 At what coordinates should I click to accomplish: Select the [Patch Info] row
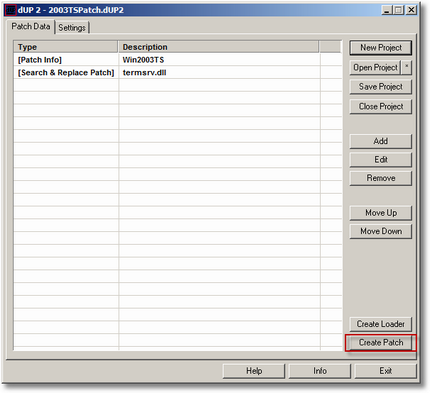tap(178, 60)
